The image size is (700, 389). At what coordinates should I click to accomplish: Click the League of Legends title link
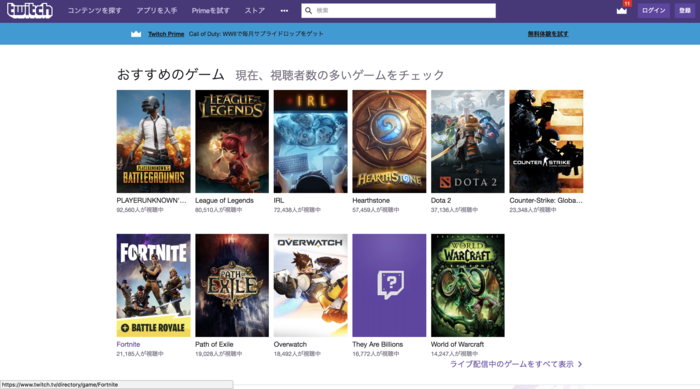(225, 201)
